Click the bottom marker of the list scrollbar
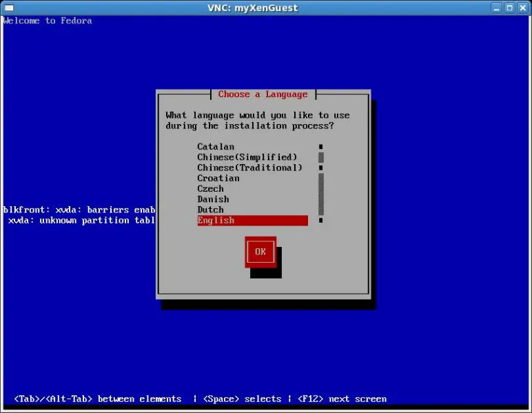532x413 pixels. (321, 221)
